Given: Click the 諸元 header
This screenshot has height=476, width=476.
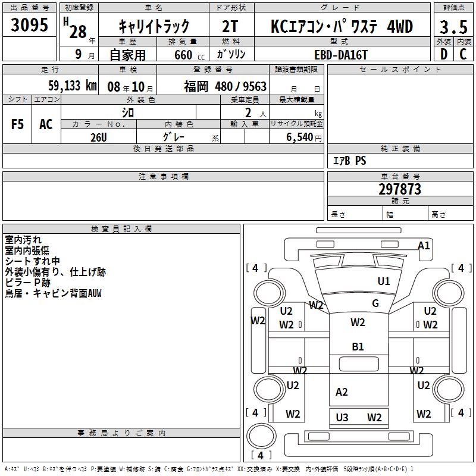Looking at the screenshot, I should point(400,201).
